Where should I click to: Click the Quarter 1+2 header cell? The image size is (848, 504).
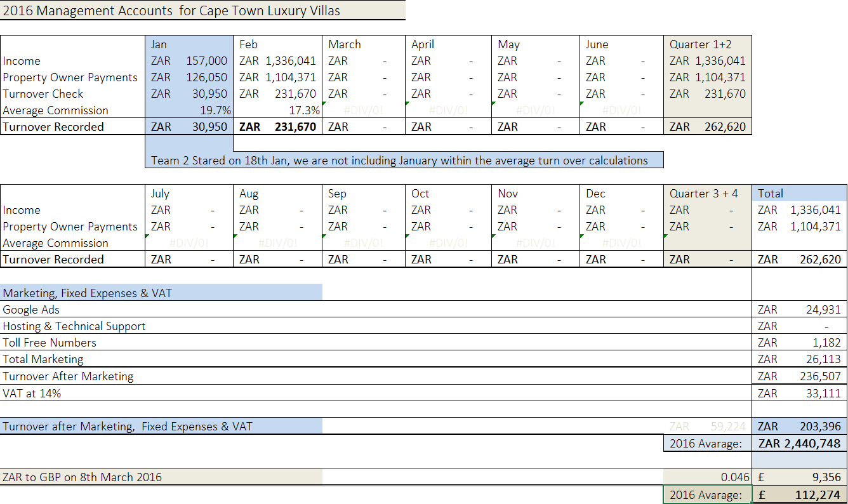[x=708, y=44]
